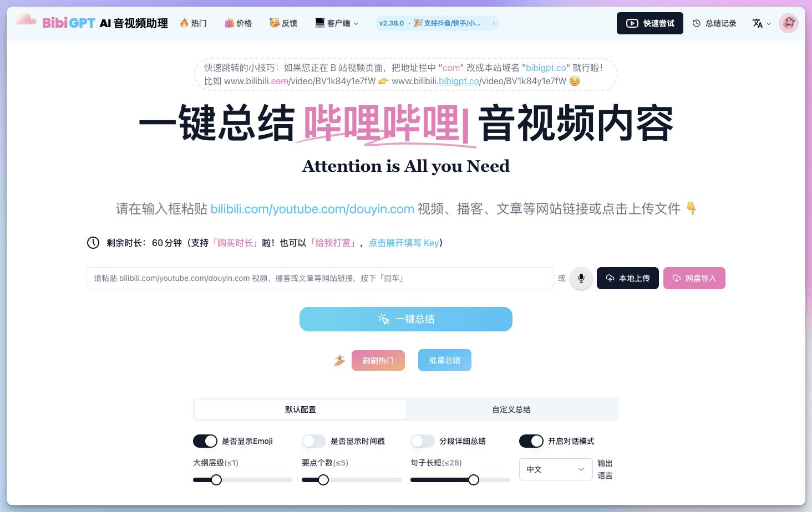Switch to the 自定义总结 tab
This screenshot has height=512, width=812.
tap(511, 409)
